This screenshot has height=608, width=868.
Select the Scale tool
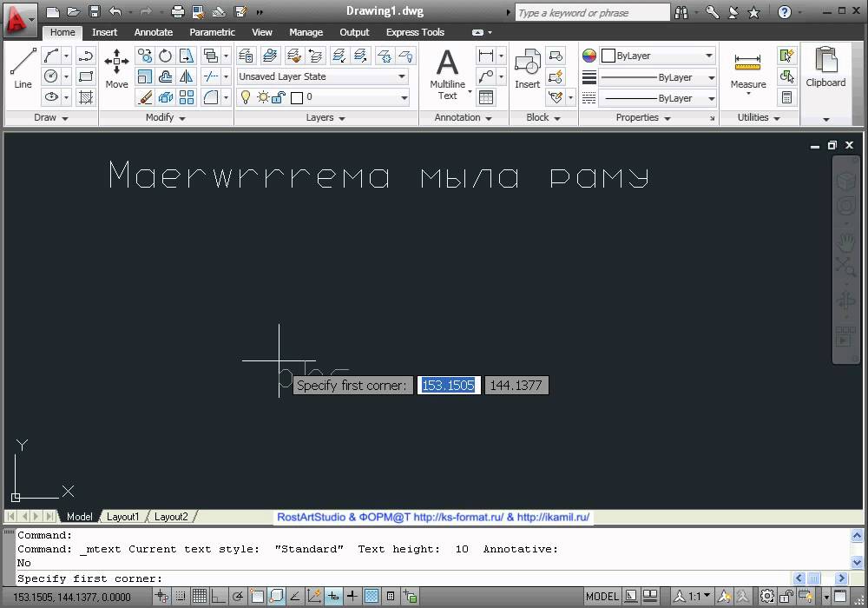[145, 76]
